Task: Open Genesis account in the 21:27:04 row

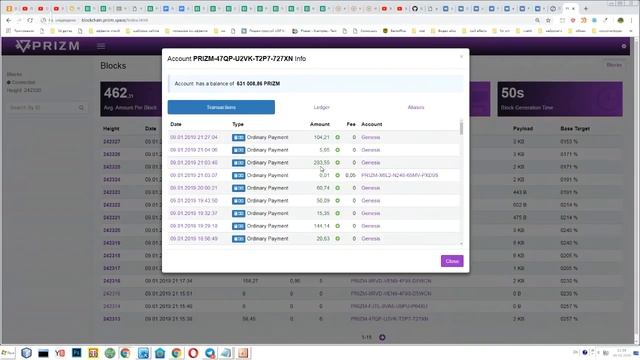Action: coord(371,138)
